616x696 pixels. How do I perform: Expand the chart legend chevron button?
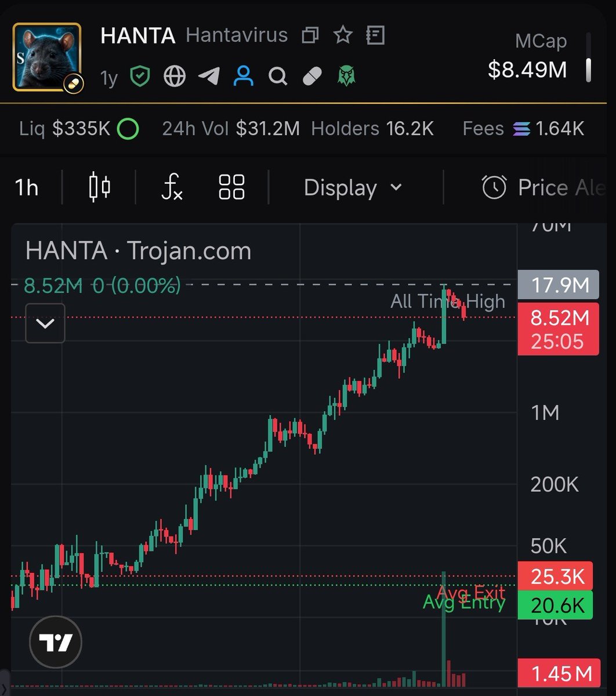[45, 323]
